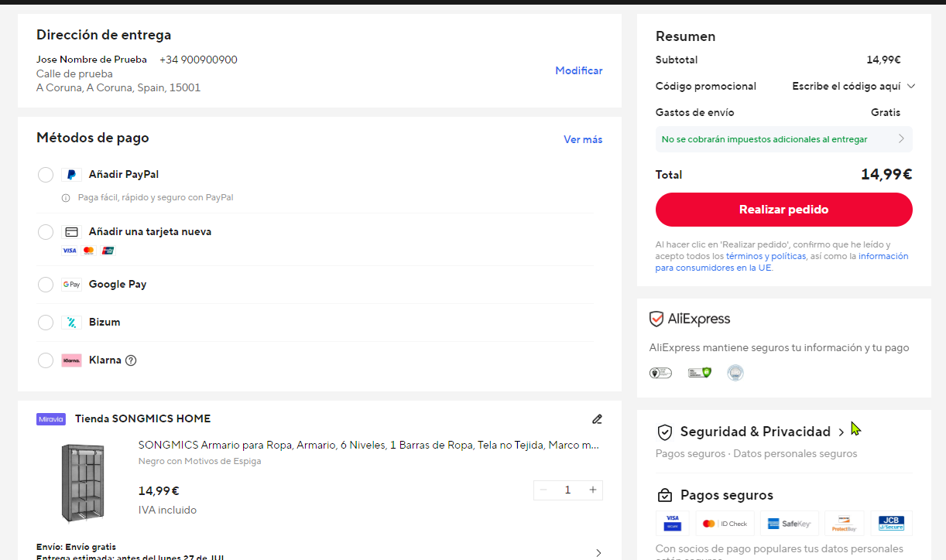The width and height of the screenshot is (946, 560).
Task: Edit the SONGMICS HOME order with pencil icon
Action: (x=597, y=419)
